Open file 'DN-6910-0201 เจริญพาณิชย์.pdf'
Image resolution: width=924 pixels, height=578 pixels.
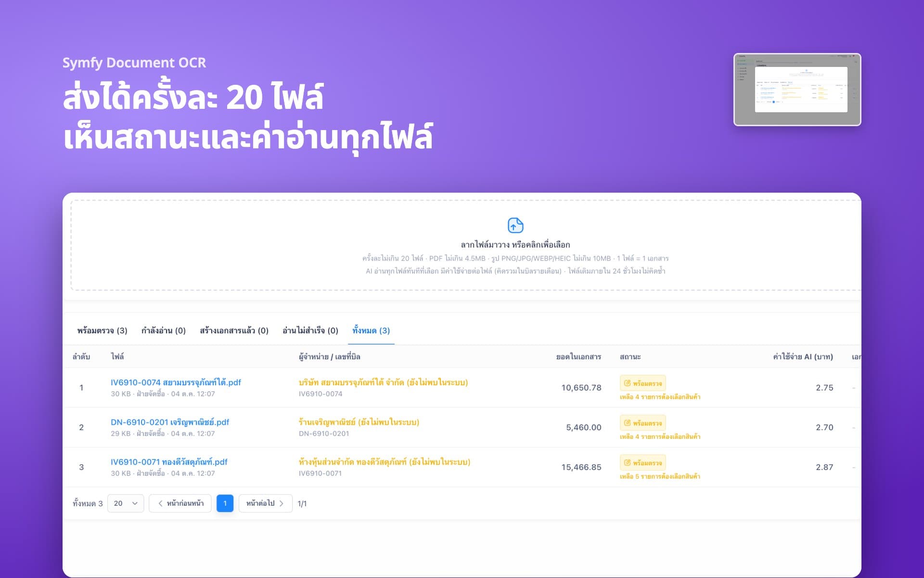(170, 422)
